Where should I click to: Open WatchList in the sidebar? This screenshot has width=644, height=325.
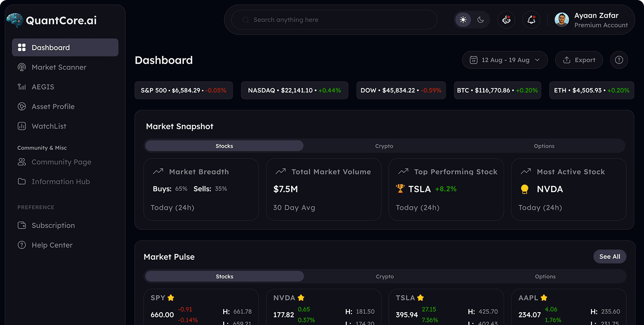click(49, 126)
